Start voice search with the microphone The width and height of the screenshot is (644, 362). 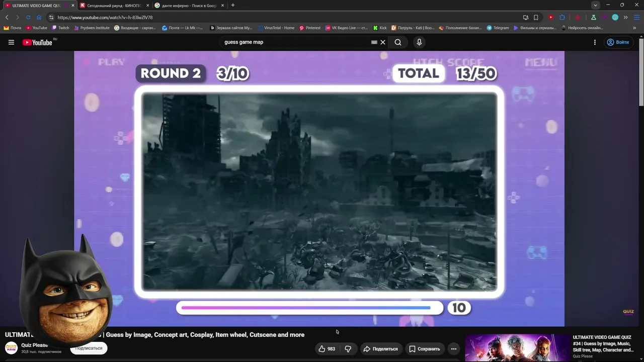419,42
